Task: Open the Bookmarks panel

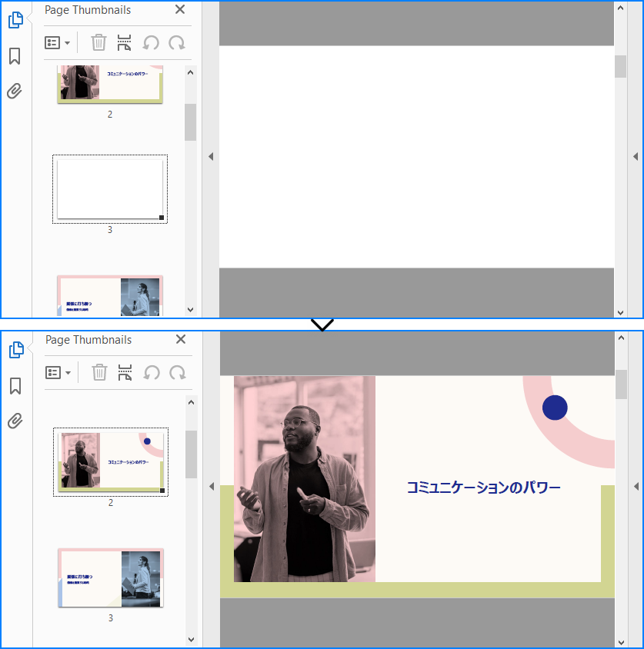Action: pyautogui.click(x=15, y=55)
